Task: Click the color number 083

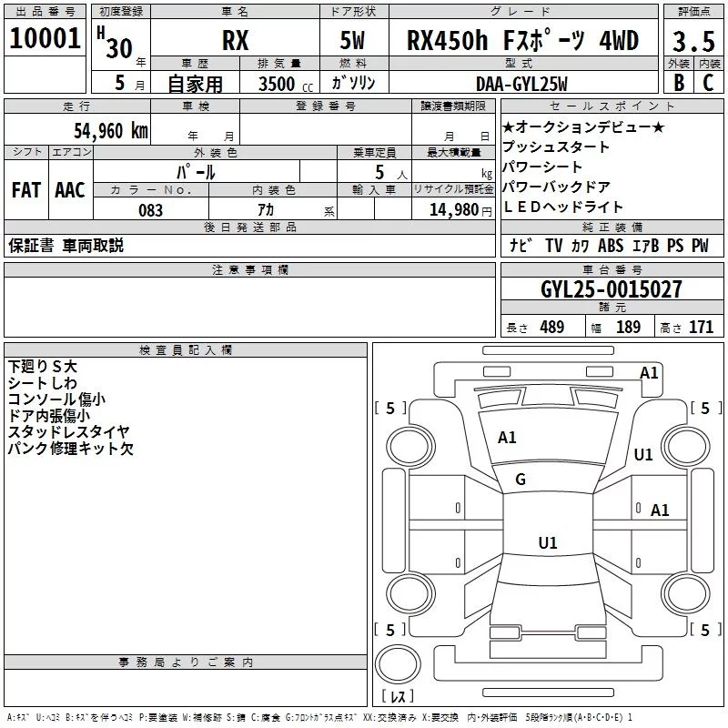Action: pos(150,210)
